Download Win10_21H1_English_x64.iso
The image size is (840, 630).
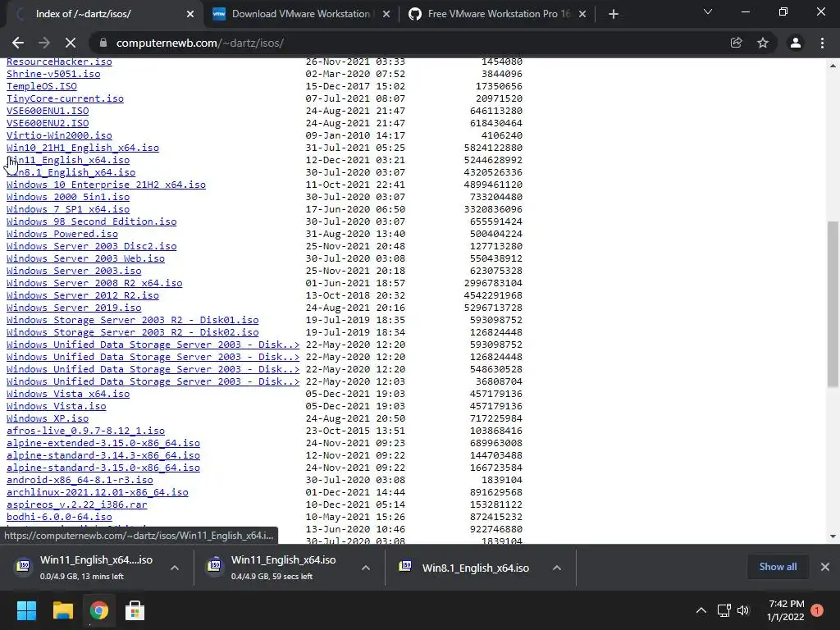[83, 148]
